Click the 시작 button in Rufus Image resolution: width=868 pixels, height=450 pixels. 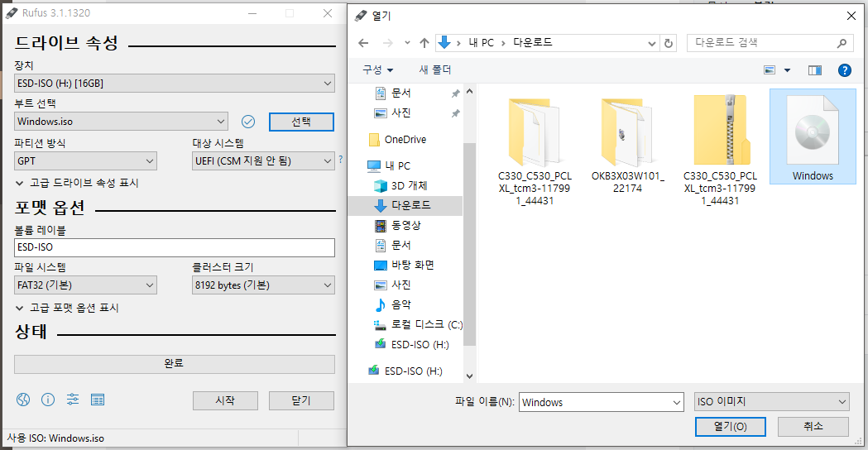(x=225, y=400)
